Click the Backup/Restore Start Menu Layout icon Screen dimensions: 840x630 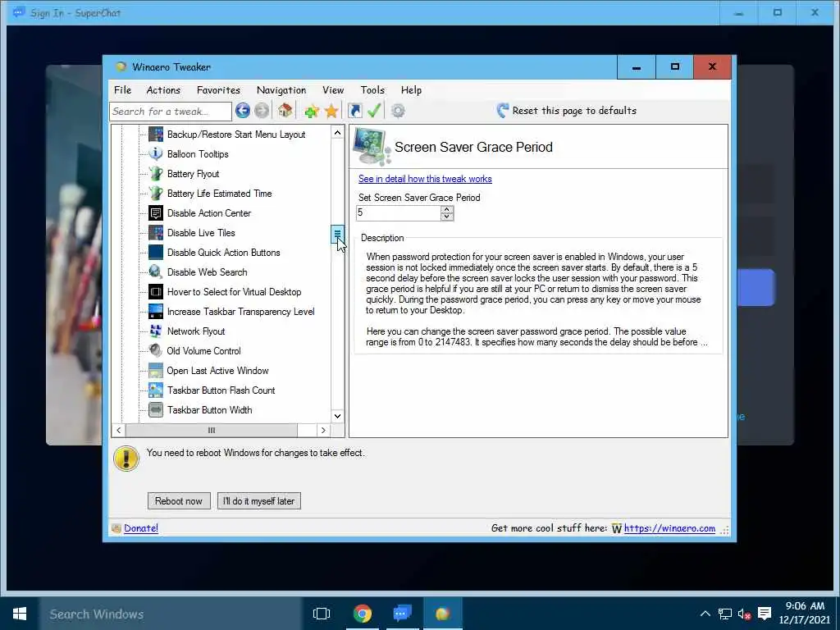point(155,134)
